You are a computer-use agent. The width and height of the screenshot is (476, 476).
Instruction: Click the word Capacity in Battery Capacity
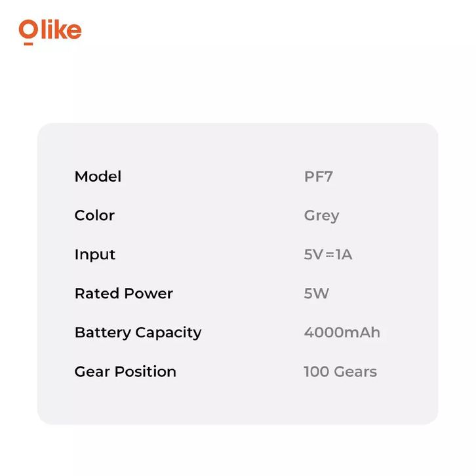[169, 333]
